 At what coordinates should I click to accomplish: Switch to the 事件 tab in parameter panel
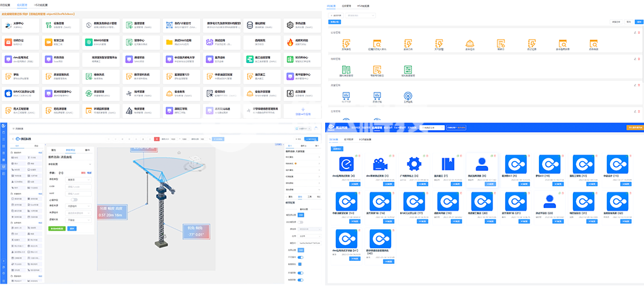[87, 150]
